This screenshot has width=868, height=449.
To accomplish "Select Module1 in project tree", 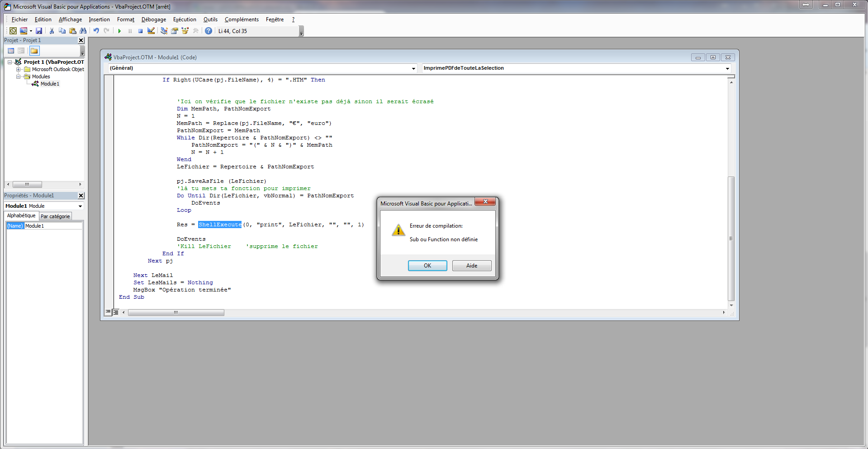I will pyautogui.click(x=50, y=84).
